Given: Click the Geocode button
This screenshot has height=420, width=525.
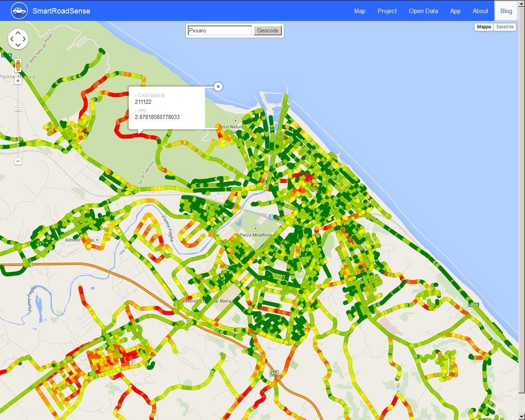Looking at the screenshot, I should 268,30.
